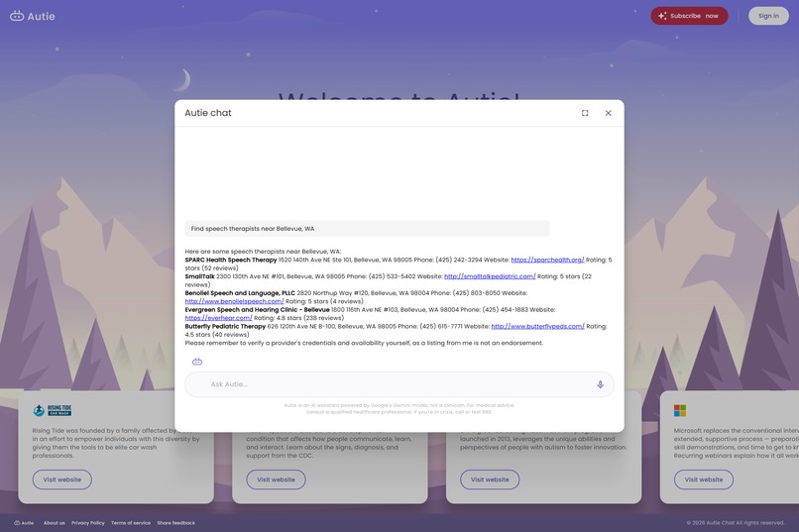Viewport: 799px width, 532px height.
Task: Click the Autie robot icon below response
Action: pos(197,362)
